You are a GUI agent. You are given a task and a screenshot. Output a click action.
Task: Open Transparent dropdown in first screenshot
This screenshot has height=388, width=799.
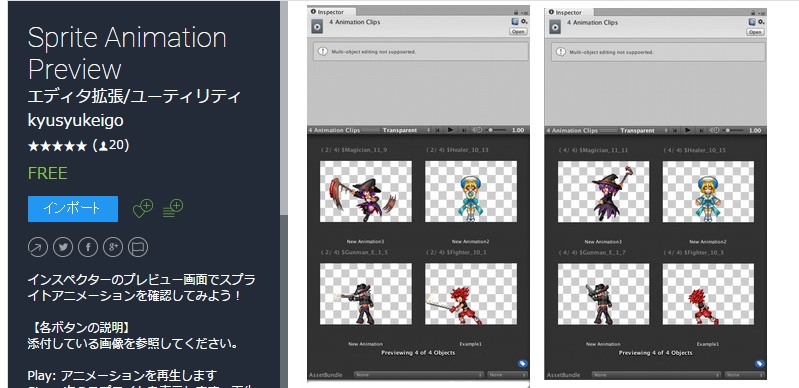point(406,131)
